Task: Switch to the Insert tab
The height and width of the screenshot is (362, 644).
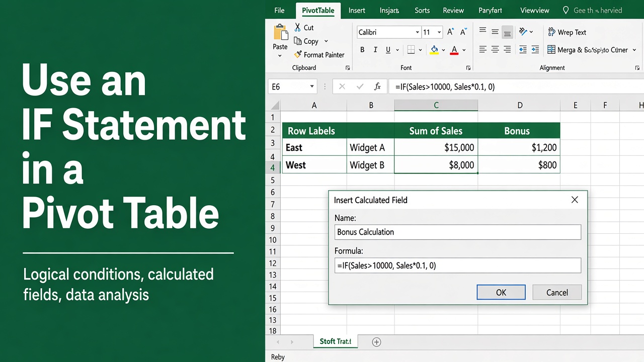Action: click(x=357, y=10)
